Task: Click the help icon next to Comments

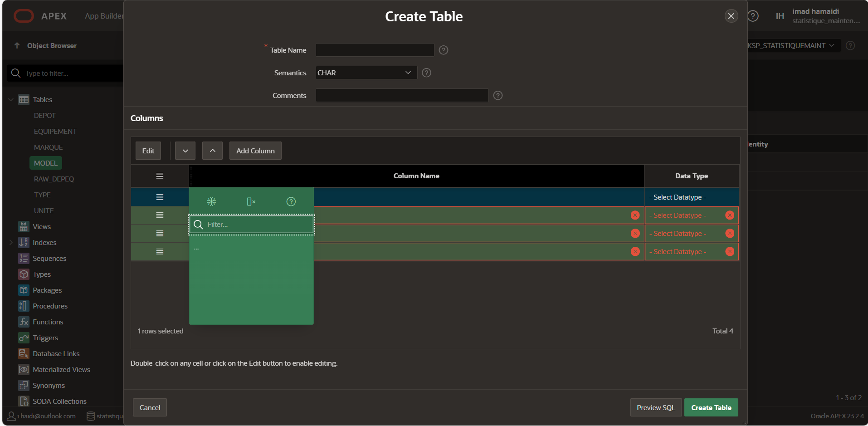Action: pyautogui.click(x=497, y=96)
